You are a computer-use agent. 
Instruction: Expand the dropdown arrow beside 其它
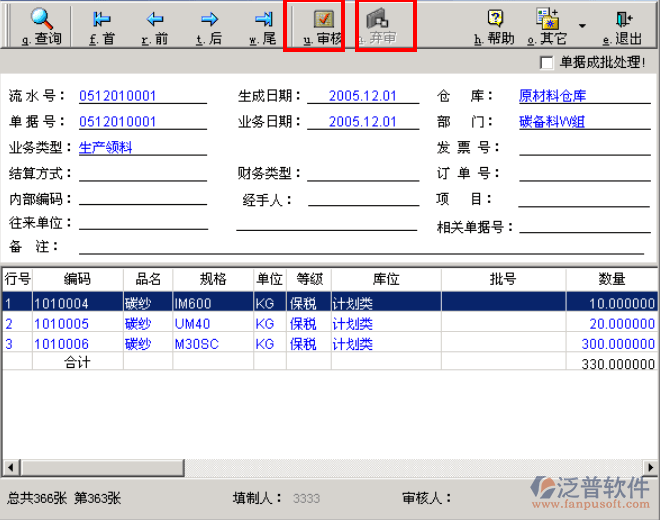click(582, 26)
